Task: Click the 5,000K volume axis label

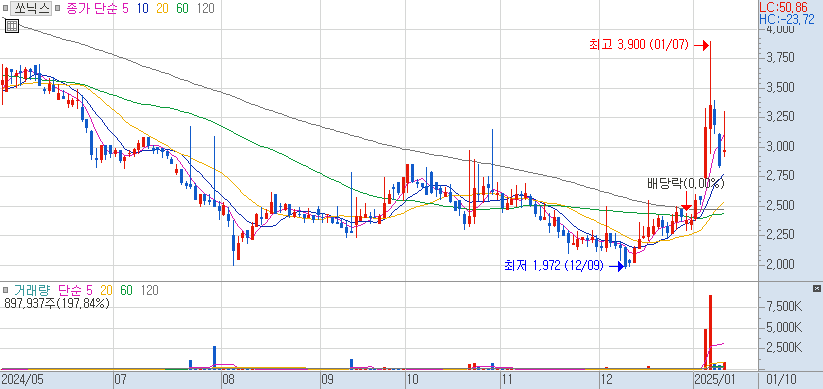Action: [x=784, y=328]
